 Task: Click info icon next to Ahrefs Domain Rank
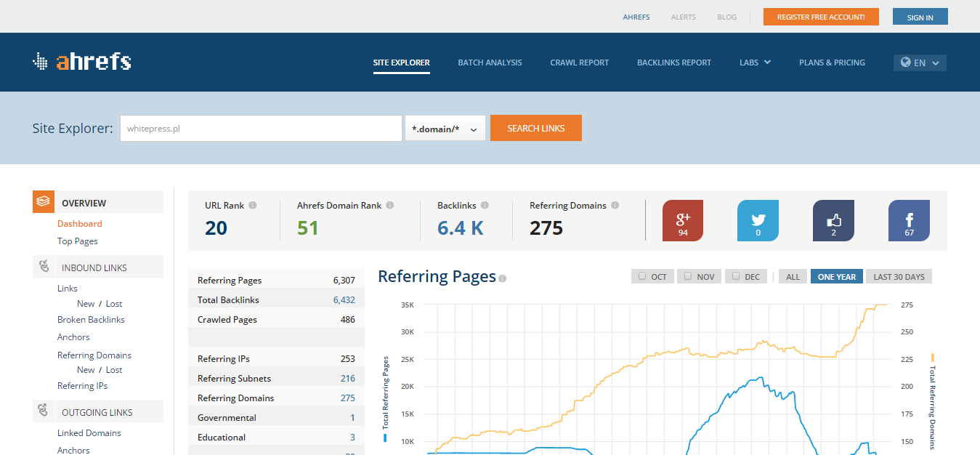[x=390, y=206]
